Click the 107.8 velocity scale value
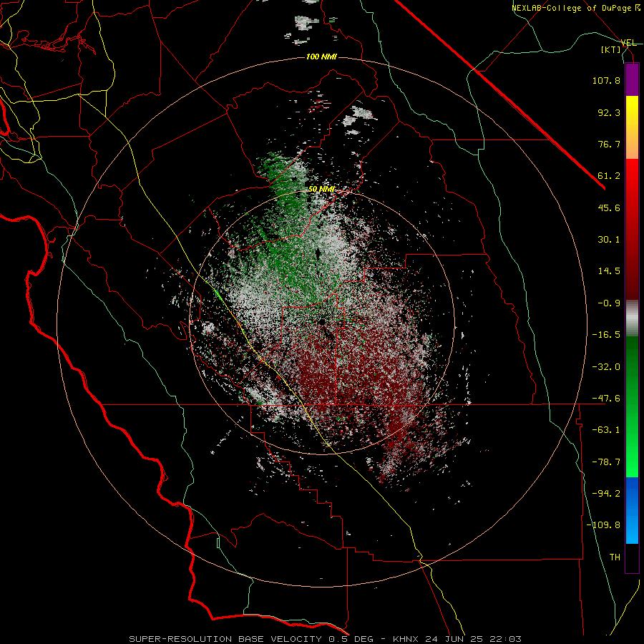This screenshot has width=644, height=644. pyautogui.click(x=606, y=80)
